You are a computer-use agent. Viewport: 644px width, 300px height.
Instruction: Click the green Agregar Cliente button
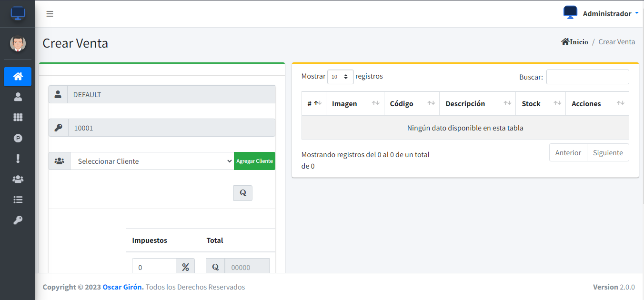(254, 161)
